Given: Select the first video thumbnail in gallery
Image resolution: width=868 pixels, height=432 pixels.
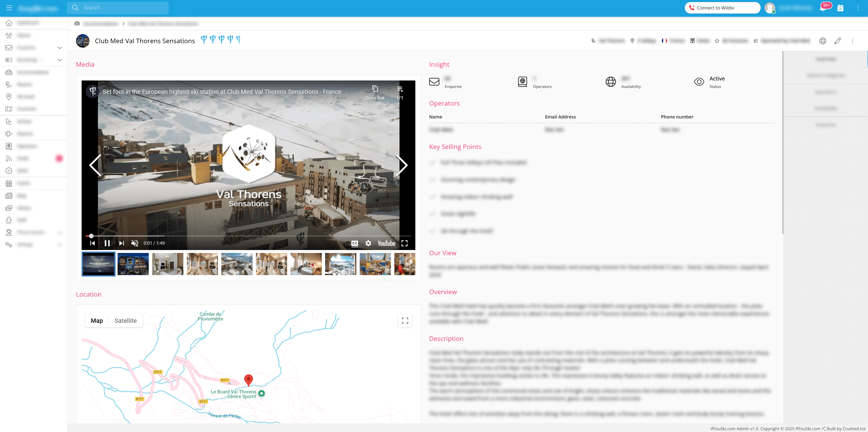Looking at the screenshot, I should [x=98, y=264].
